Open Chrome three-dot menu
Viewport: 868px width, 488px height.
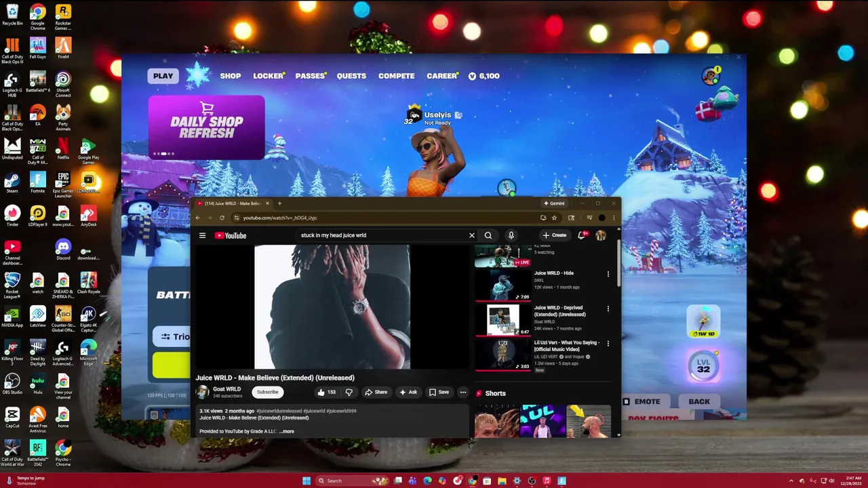point(614,218)
